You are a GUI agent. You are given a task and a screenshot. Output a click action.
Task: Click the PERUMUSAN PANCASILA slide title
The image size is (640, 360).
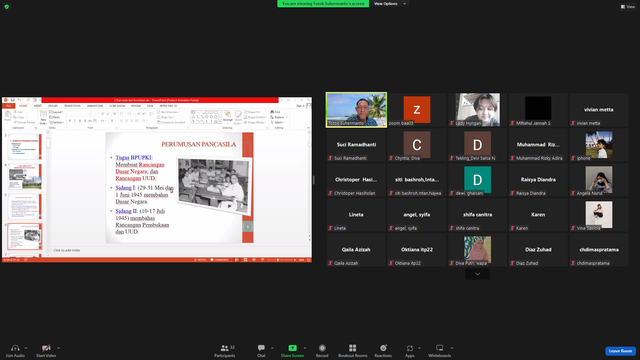click(198, 144)
